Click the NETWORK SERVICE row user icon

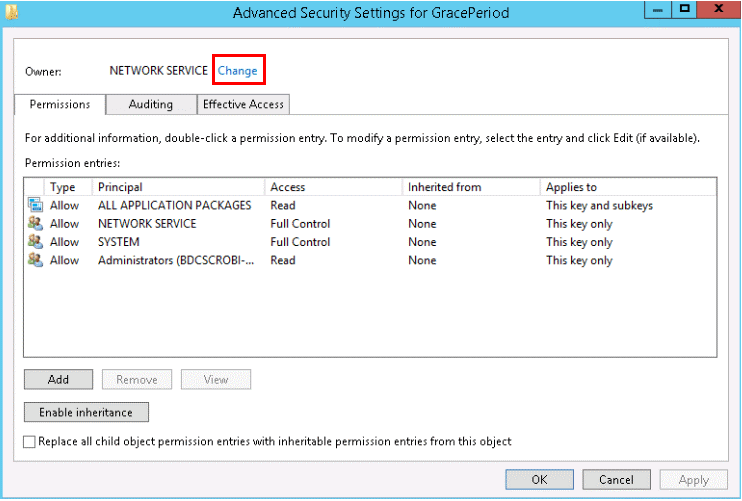click(35, 223)
